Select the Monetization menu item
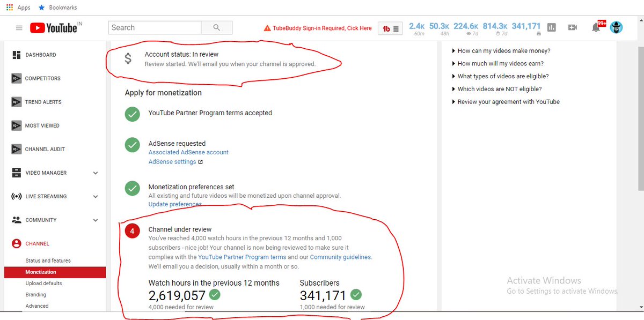644x320 pixels. [x=55, y=272]
